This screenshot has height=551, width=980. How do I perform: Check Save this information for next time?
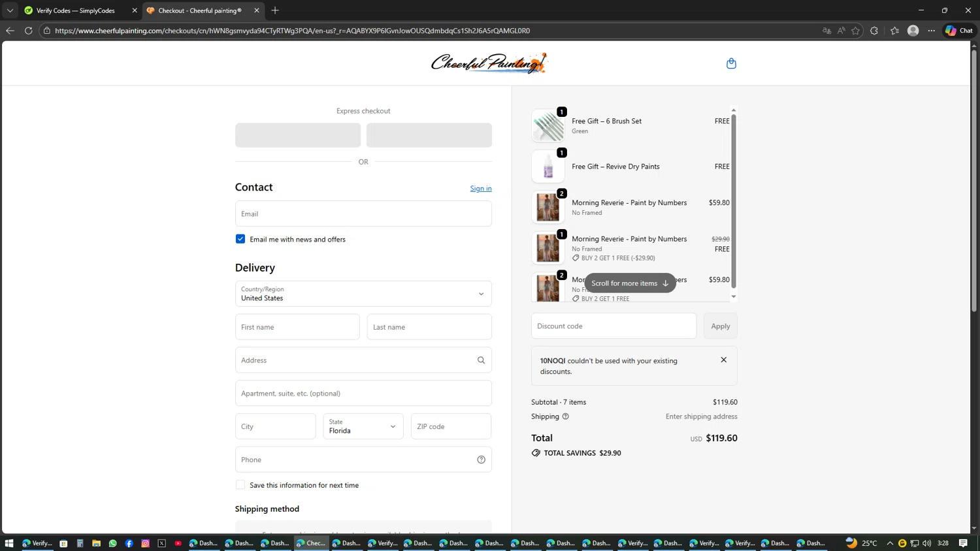[240, 485]
